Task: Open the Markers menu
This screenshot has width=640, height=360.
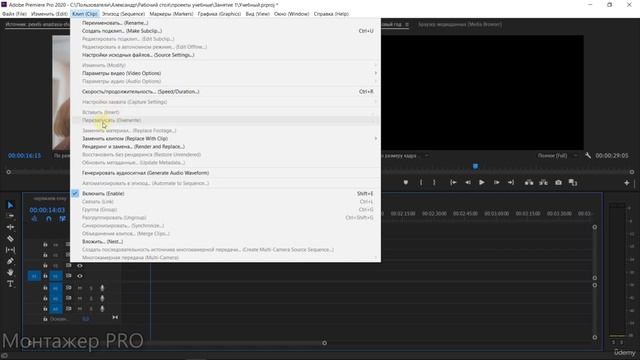Action: click(x=171, y=14)
